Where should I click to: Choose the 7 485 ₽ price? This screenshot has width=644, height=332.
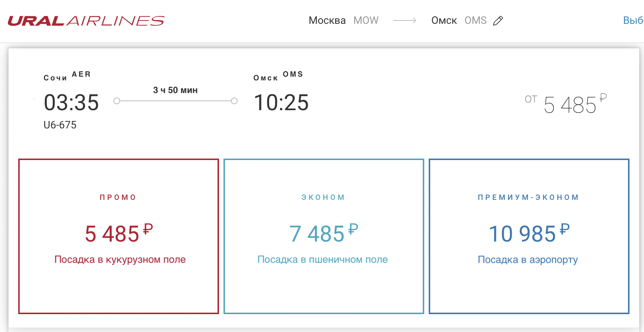coord(323,234)
